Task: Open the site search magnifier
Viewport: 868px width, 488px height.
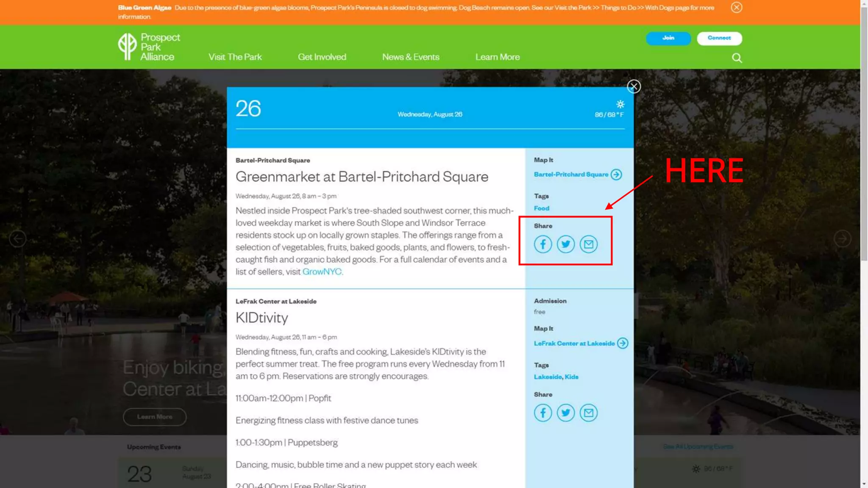Action: tap(737, 58)
